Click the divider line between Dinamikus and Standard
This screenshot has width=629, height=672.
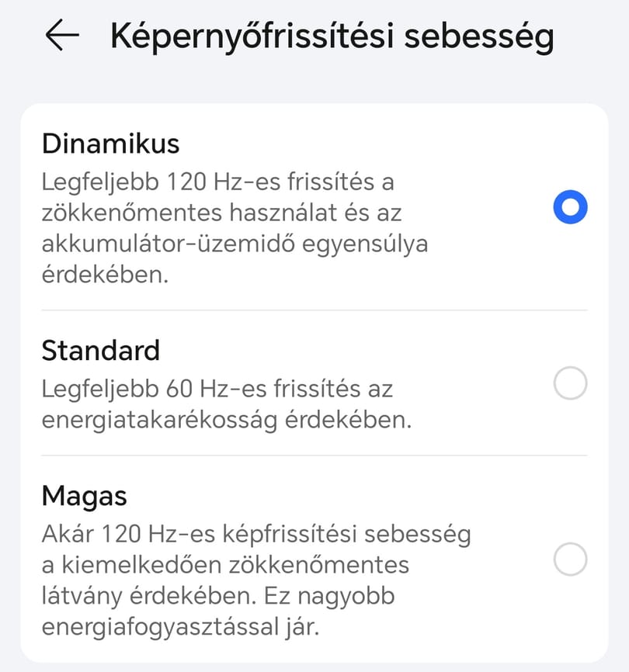pos(314,310)
